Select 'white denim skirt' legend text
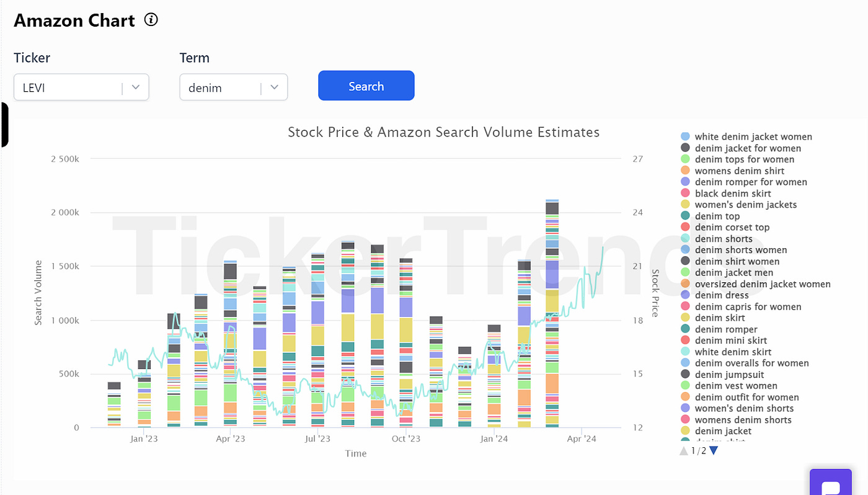The height and width of the screenshot is (495, 868). pos(733,352)
